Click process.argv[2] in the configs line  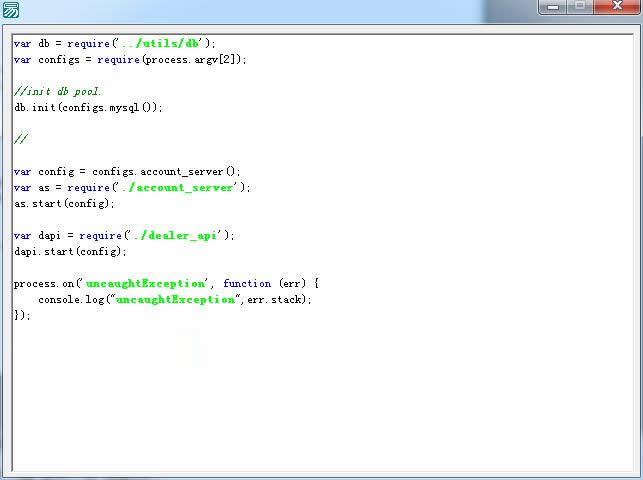coord(191,60)
